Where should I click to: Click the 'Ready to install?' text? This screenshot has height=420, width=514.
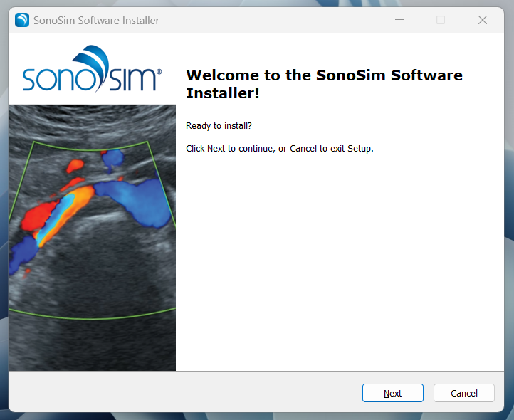coord(219,126)
